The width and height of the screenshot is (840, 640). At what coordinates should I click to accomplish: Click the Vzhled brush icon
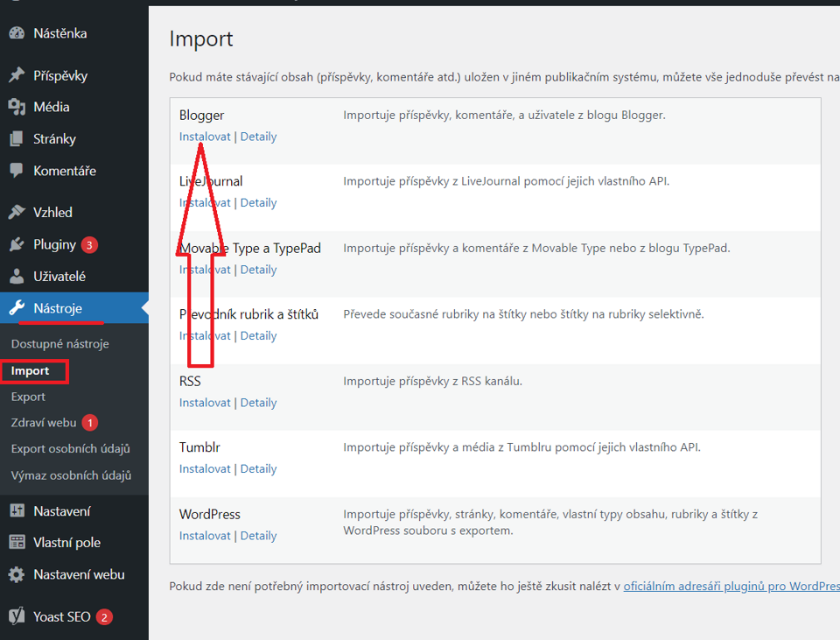(17, 212)
